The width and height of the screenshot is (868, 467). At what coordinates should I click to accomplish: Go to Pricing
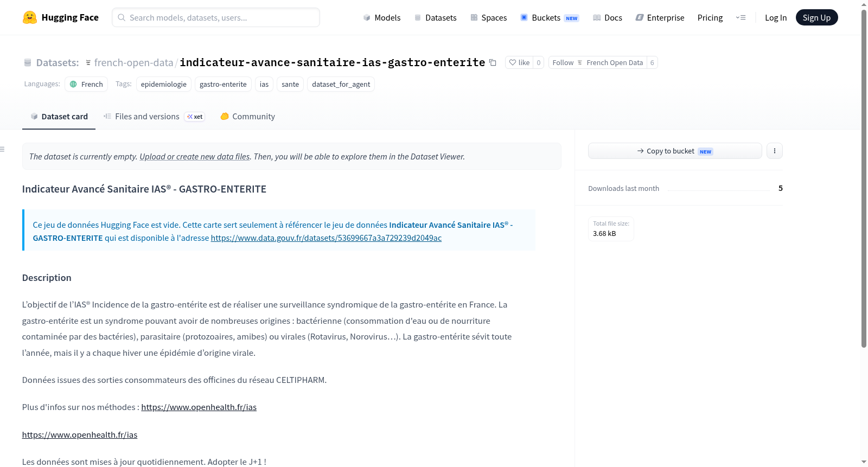[710, 17]
